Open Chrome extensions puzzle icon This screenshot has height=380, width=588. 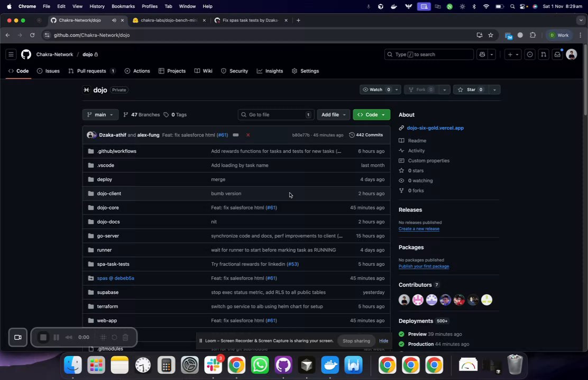point(532,35)
